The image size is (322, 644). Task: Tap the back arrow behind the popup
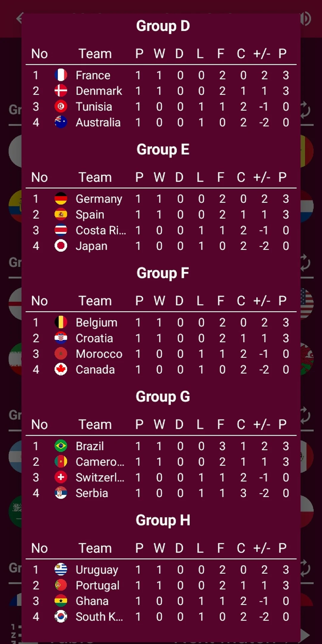click(19, 18)
